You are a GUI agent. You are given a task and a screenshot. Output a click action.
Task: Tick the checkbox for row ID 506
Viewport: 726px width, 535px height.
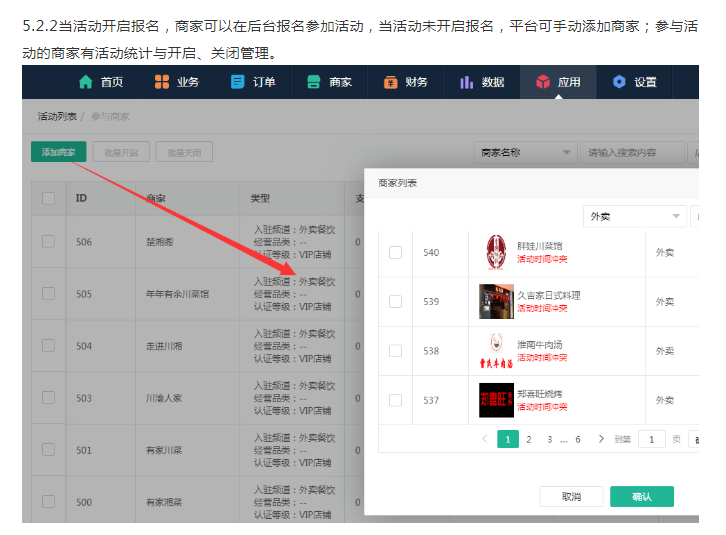[x=48, y=241]
